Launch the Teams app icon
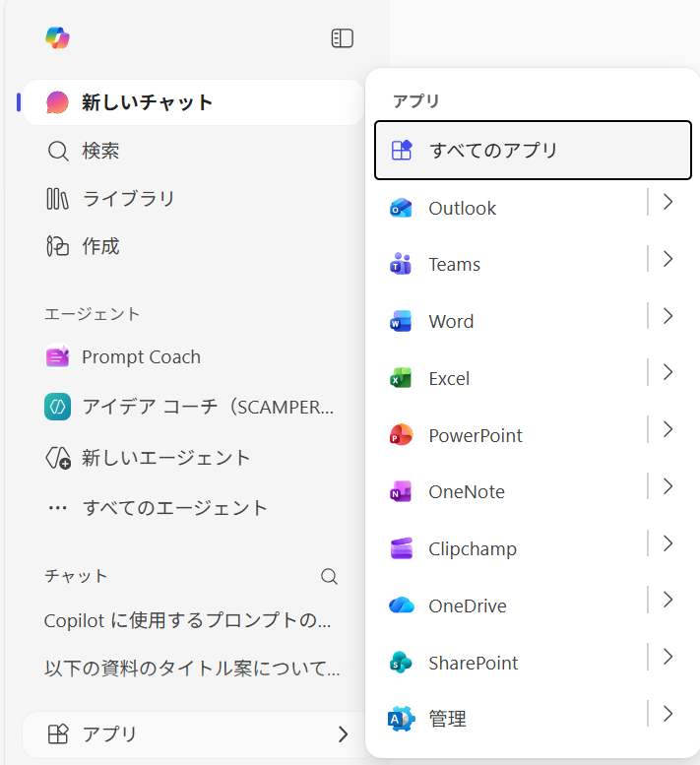Image resolution: width=700 pixels, height=765 pixels. tap(401, 265)
